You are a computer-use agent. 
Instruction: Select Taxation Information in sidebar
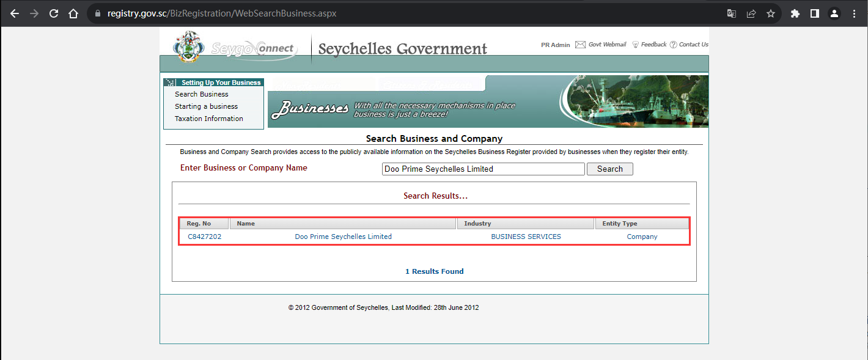click(208, 119)
